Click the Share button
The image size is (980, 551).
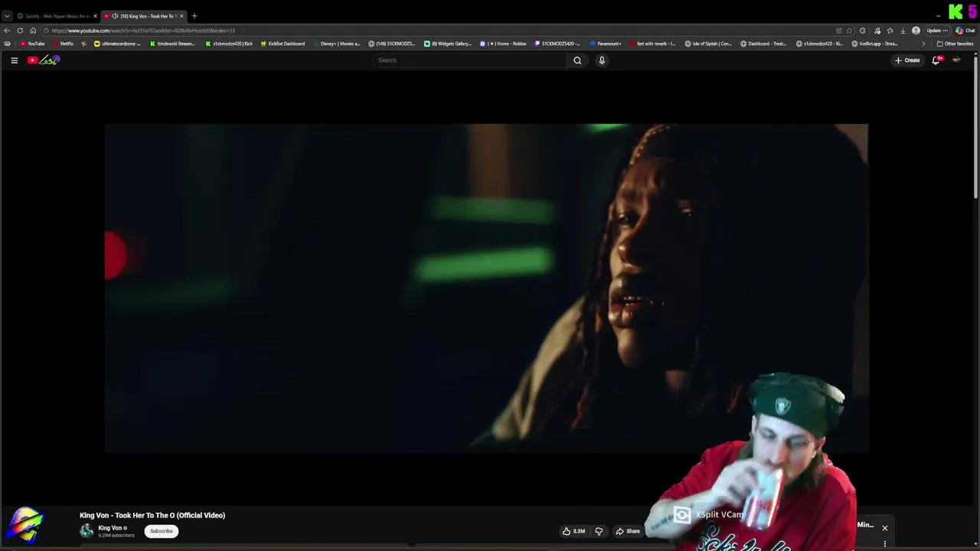pos(628,531)
